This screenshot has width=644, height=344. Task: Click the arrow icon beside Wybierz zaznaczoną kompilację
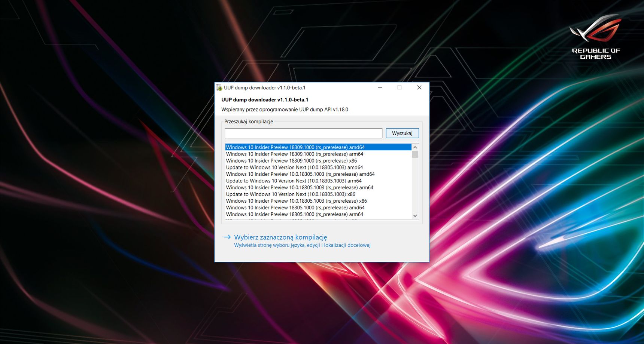tap(227, 237)
